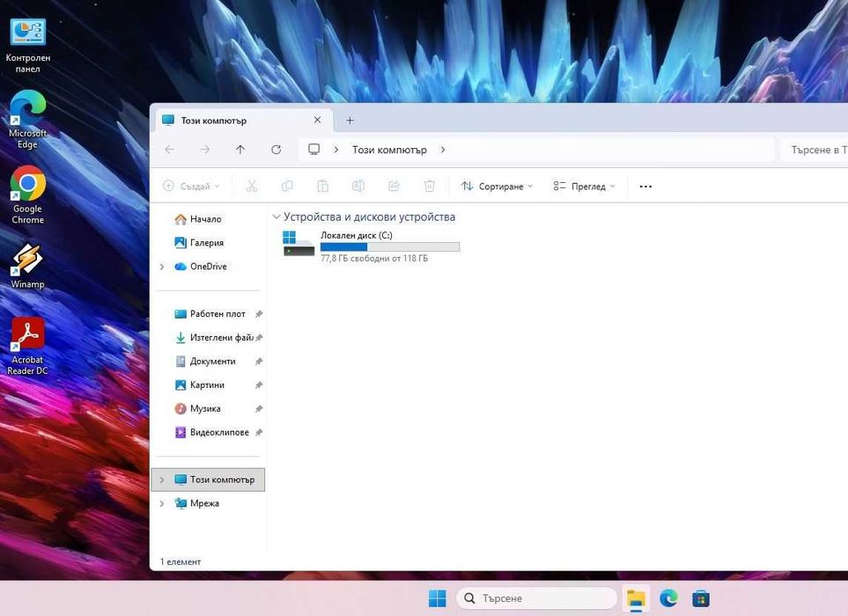
Task: Click the Paste clipboard icon
Action: 323,187
